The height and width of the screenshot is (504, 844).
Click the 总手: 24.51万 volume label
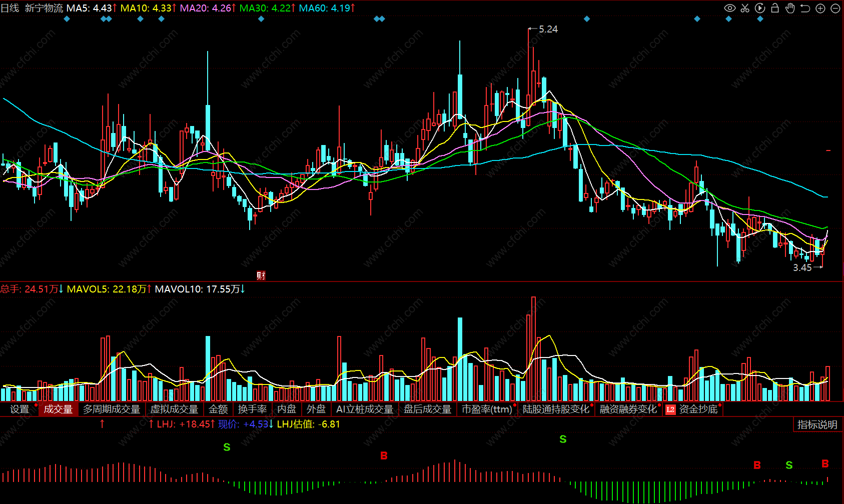point(32,289)
